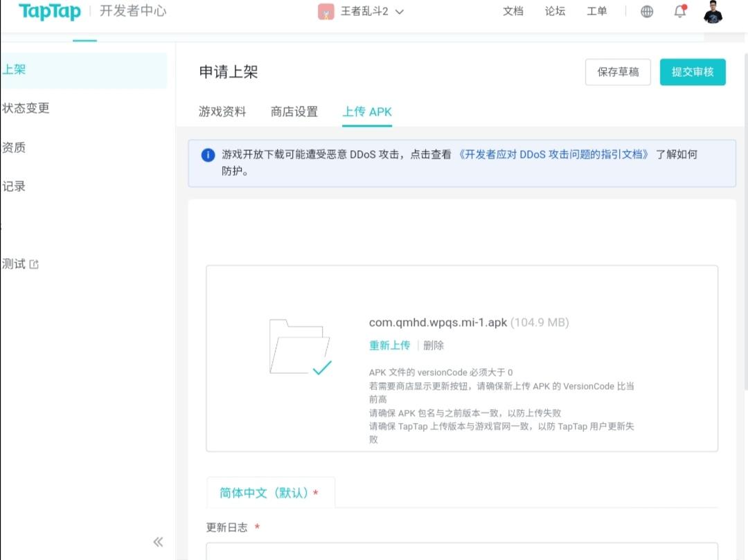This screenshot has height=560, width=748.
Task: Switch to the 商店设置 tab
Action: tap(294, 111)
